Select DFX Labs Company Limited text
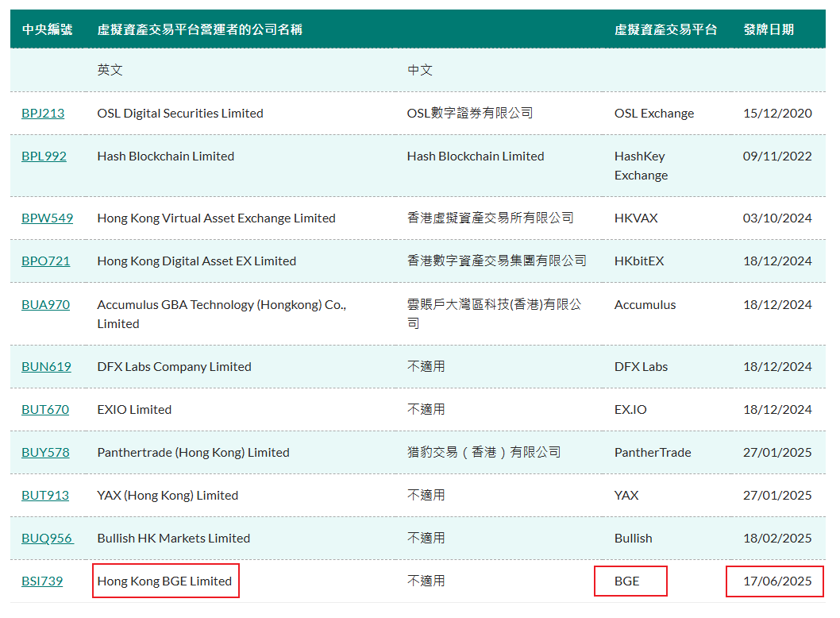840x618 pixels. tap(174, 367)
